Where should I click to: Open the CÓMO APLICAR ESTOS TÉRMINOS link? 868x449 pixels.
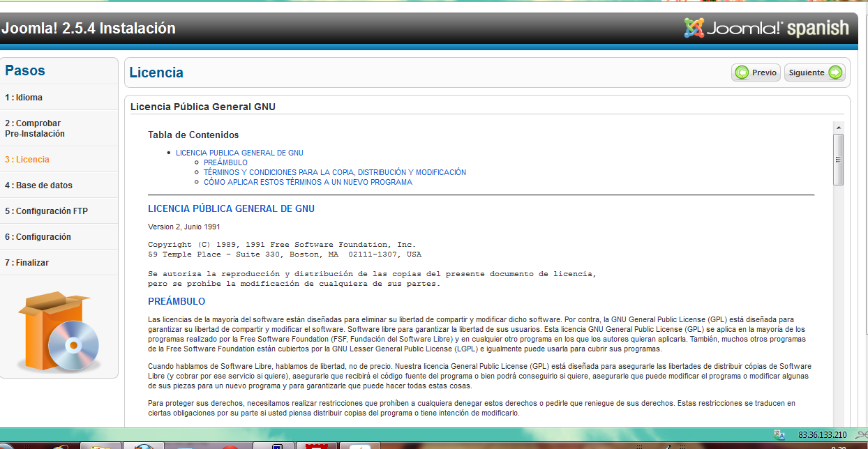308,182
